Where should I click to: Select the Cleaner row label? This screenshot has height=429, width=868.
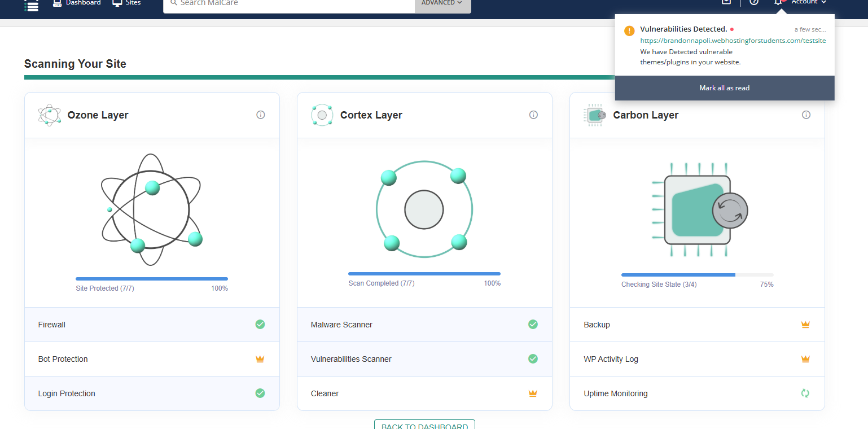pos(325,393)
